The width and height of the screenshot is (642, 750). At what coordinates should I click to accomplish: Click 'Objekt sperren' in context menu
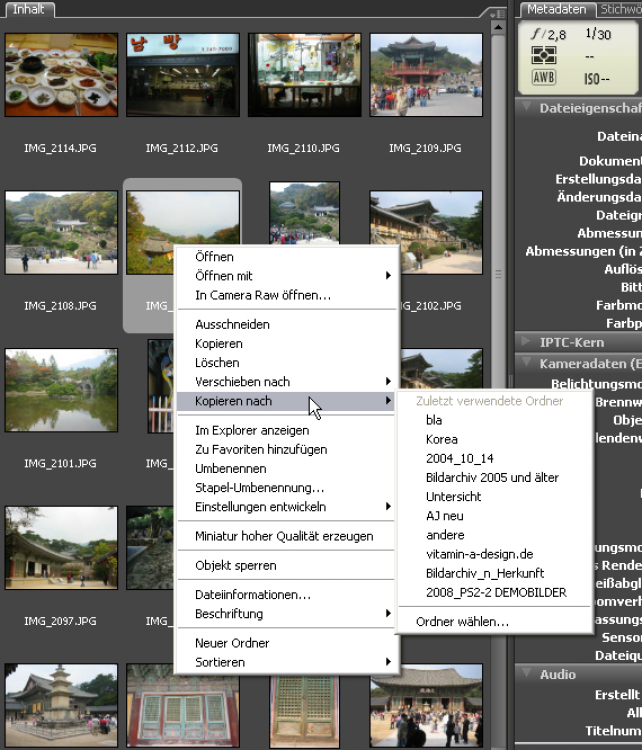pyautogui.click(x=235, y=565)
